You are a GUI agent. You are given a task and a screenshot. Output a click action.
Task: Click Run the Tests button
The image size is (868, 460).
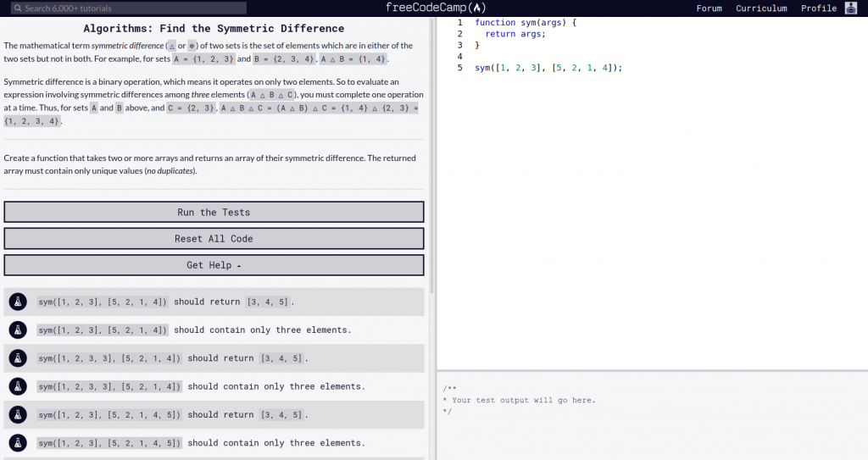pyautogui.click(x=214, y=212)
